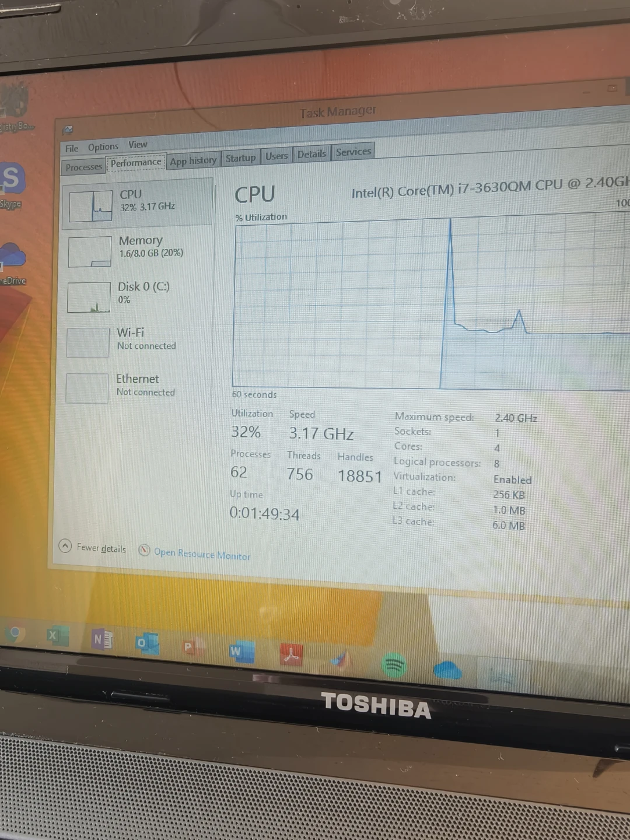Open the View menu
The width and height of the screenshot is (630, 840).
click(x=138, y=145)
